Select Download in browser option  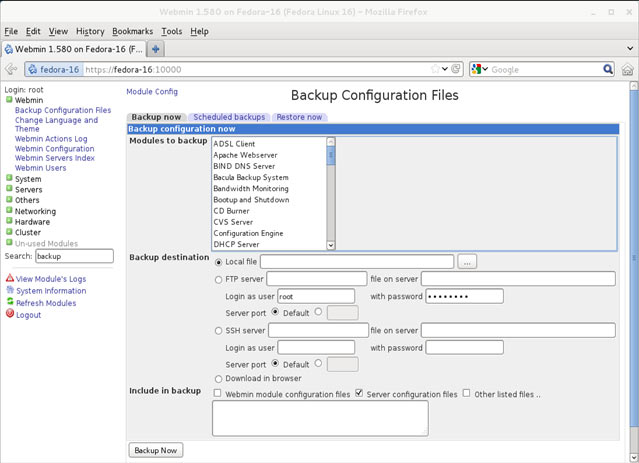coord(218,379)
